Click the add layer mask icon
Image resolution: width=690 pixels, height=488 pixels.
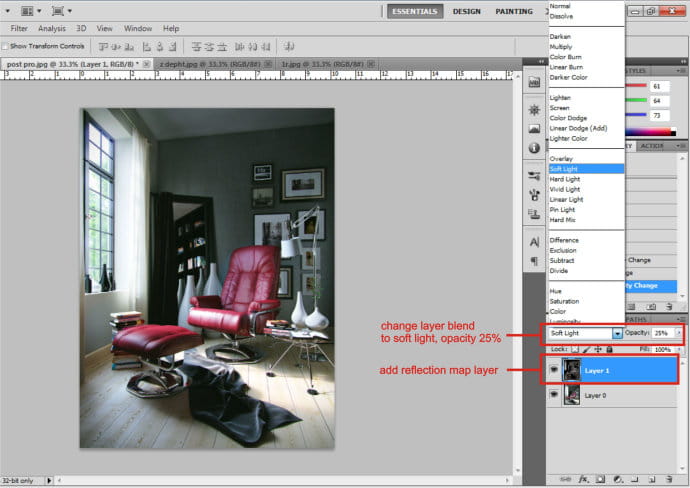tap(600, 479)
